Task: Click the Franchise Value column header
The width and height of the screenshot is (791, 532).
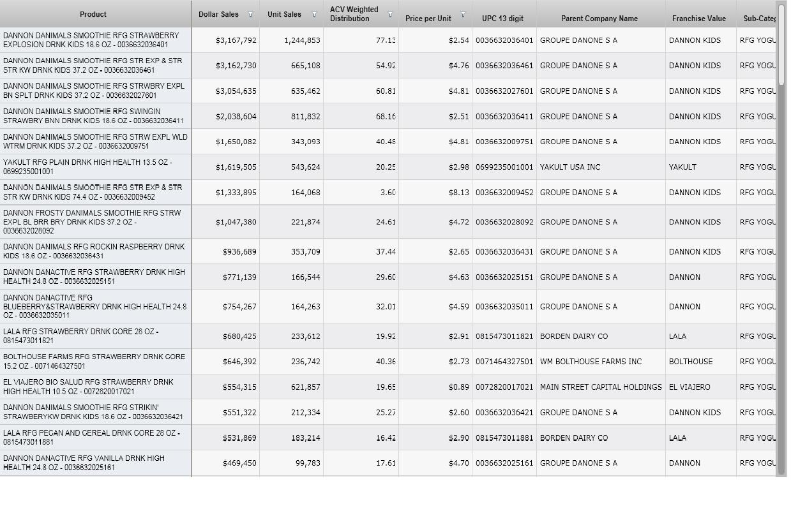Action: click(x=698, y=18)
